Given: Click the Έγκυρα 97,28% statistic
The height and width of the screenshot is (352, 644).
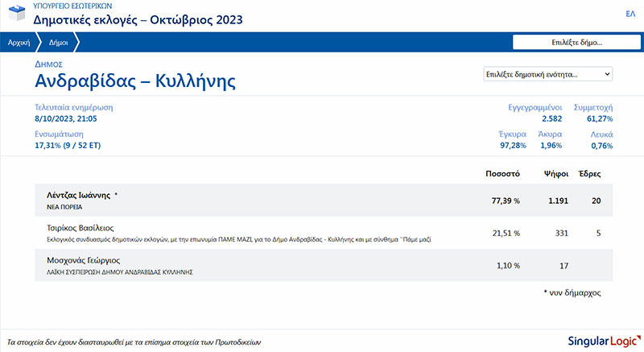Looking at the screenshot, I should (512, 140).
